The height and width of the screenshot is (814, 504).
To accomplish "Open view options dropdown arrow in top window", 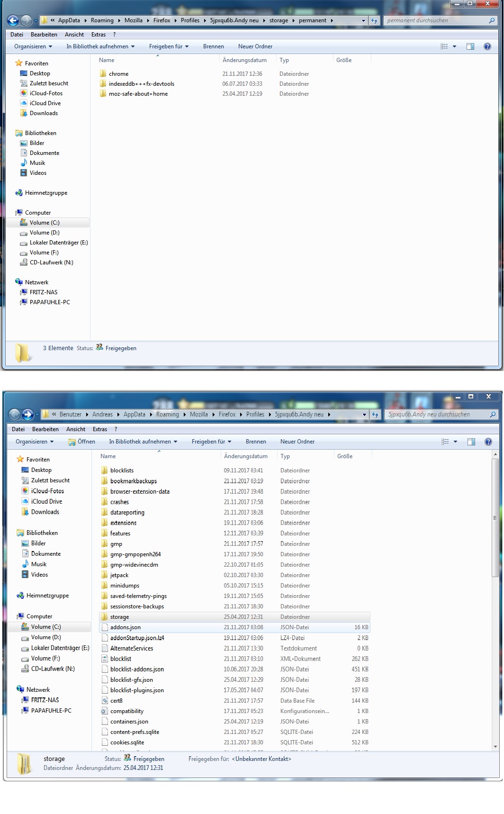I will (x=454, y=46).
